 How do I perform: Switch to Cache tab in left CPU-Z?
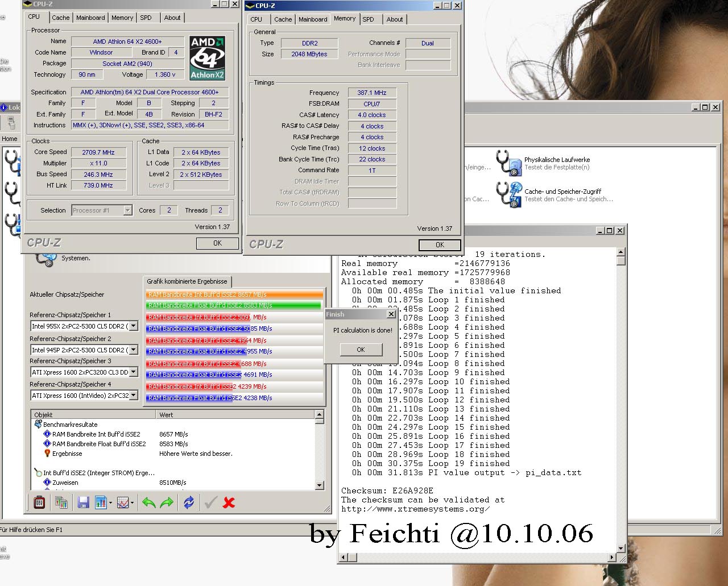click(61, 18)
